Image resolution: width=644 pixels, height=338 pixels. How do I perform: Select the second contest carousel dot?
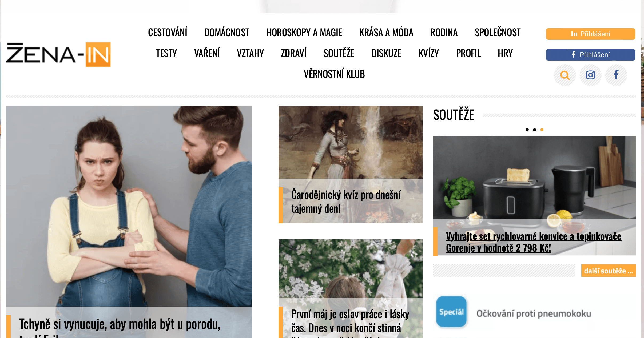pyautogui.click(x=534, y=130)
